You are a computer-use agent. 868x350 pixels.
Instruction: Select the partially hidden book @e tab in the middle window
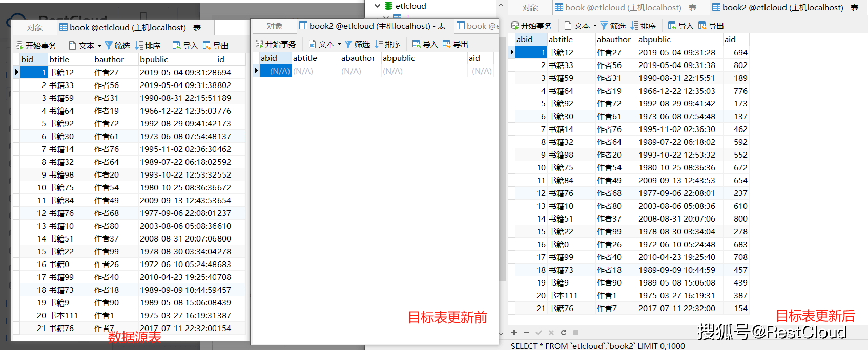point(477,26)
